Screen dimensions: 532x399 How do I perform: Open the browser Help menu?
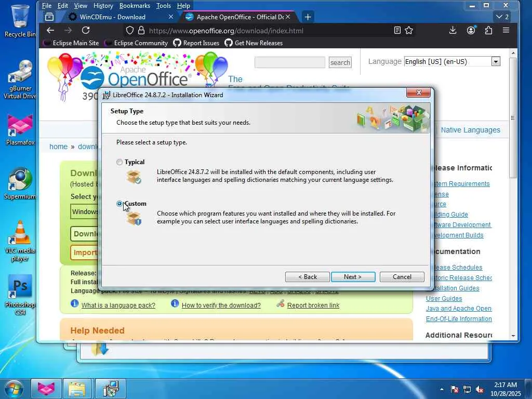[183, 6]
